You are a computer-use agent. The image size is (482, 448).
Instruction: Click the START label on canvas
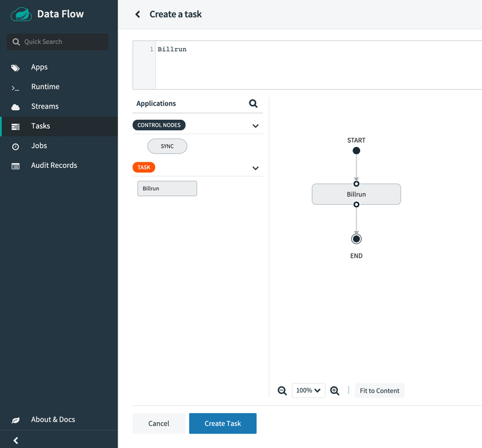(356, 140)
